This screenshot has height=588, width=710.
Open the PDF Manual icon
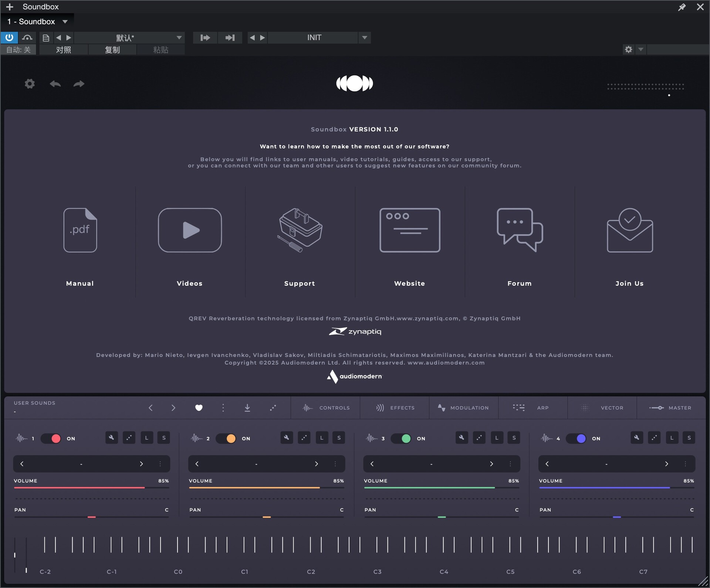tap(80, 230)
